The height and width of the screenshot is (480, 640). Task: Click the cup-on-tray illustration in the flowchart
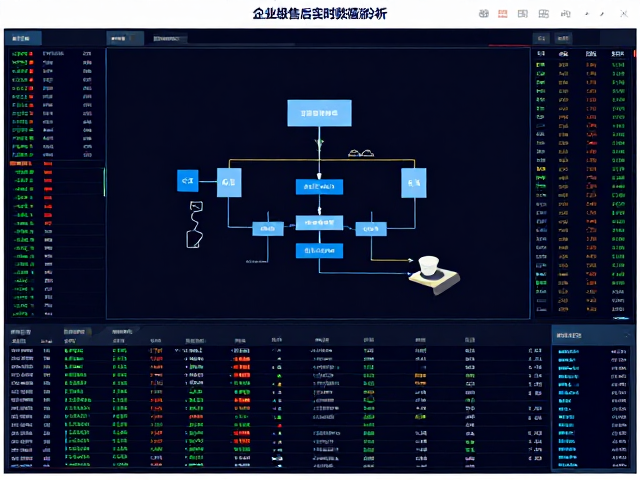[434, 275]
